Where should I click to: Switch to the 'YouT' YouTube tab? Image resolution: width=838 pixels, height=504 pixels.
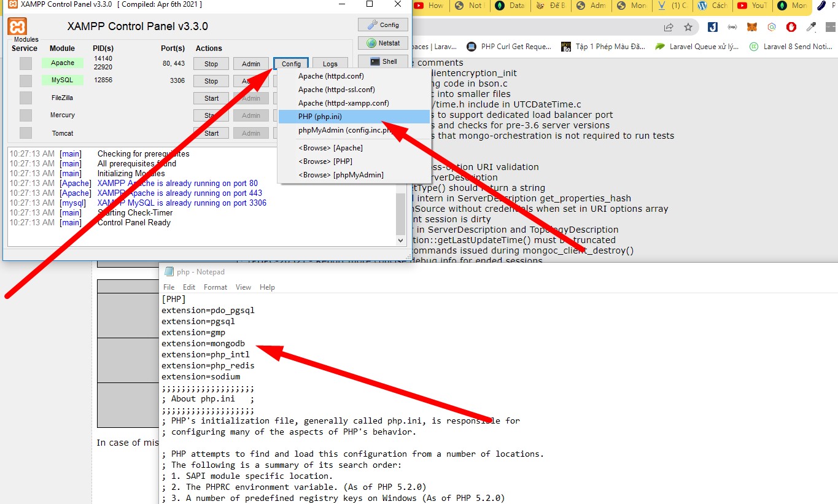[753, 6]
